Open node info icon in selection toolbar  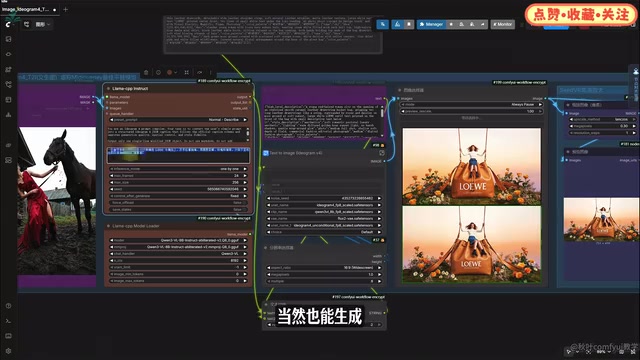click(x=158, y=73)
